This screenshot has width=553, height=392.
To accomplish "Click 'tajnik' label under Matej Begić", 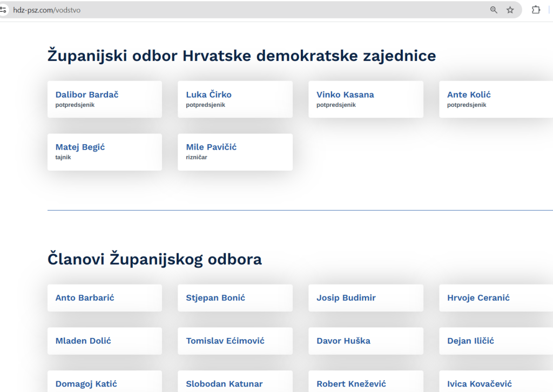I will click(x=63, y=157).
